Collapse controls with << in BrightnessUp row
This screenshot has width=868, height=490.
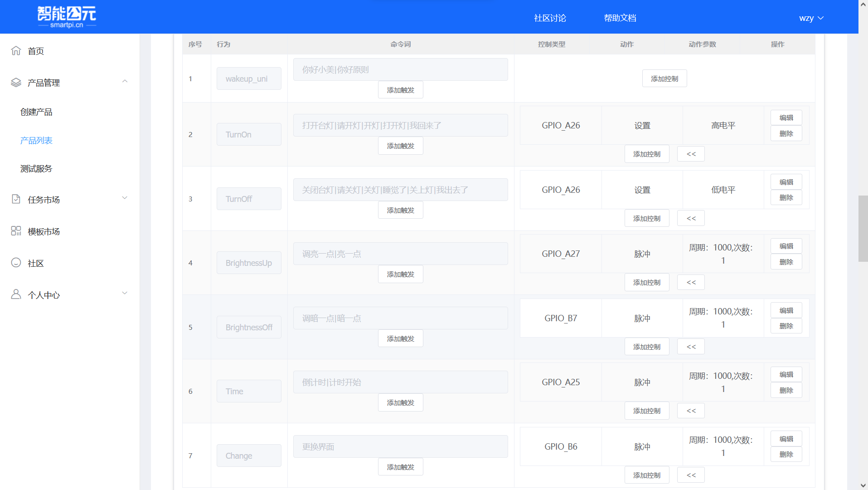(691, 282)
